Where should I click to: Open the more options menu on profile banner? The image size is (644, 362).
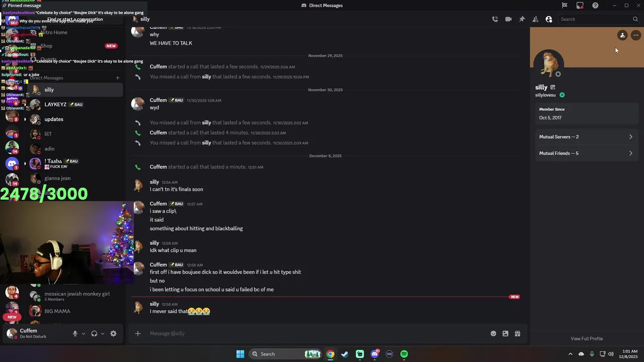point(636,35)
